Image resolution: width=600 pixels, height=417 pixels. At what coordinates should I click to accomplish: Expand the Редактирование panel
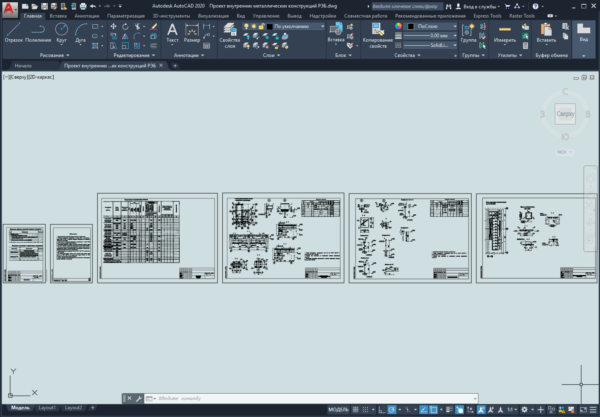134,55
